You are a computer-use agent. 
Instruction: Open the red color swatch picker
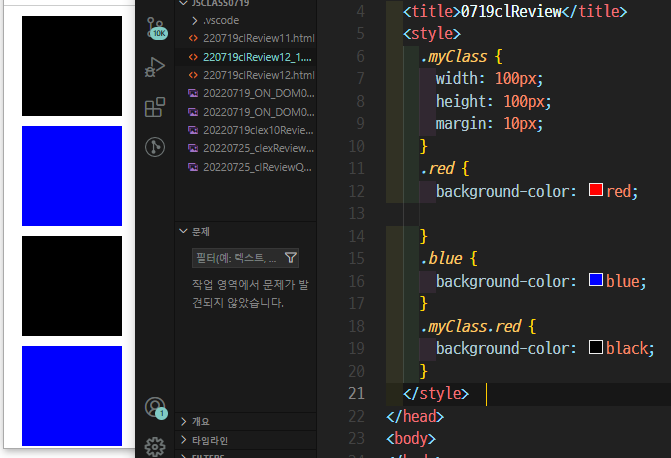(596, 190)
